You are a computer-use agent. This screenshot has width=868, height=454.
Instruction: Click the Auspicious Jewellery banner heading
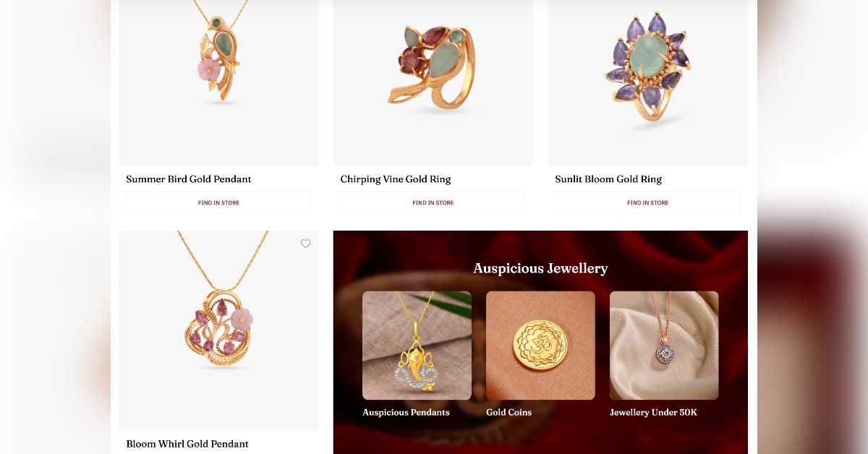540,269
